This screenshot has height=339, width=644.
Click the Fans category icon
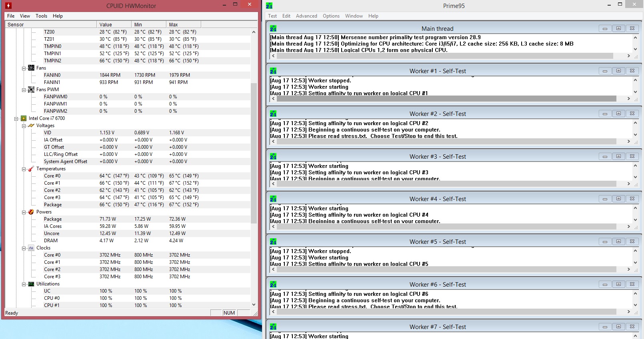click(31, 68)
